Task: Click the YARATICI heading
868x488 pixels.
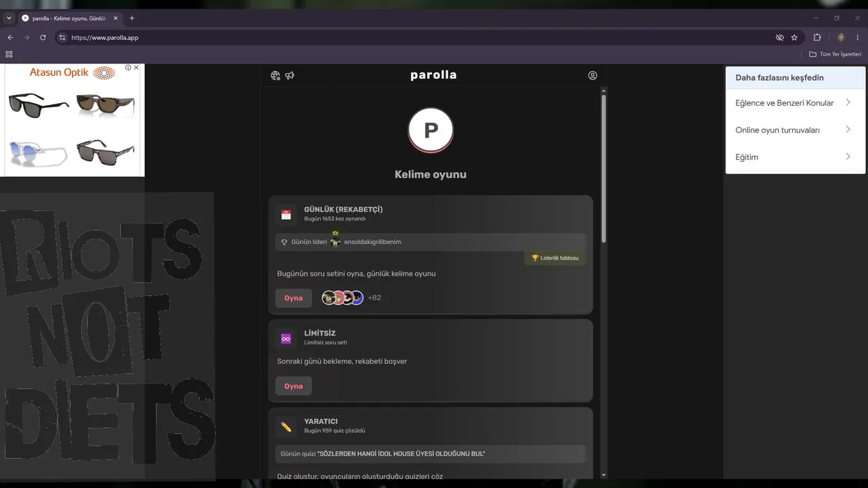Action: pyautogui.click(x=321, y=422)
